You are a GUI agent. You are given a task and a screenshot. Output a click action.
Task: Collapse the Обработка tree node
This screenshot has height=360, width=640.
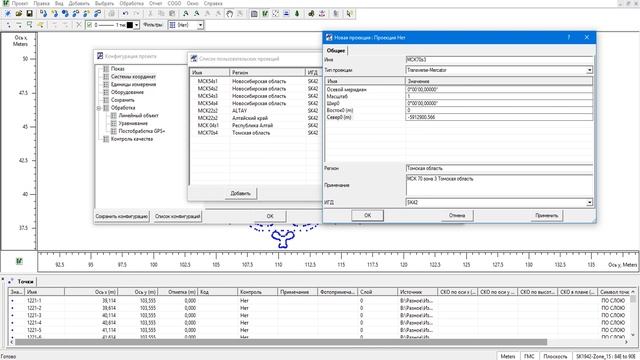pyautogui.click(x=99, y=108)
